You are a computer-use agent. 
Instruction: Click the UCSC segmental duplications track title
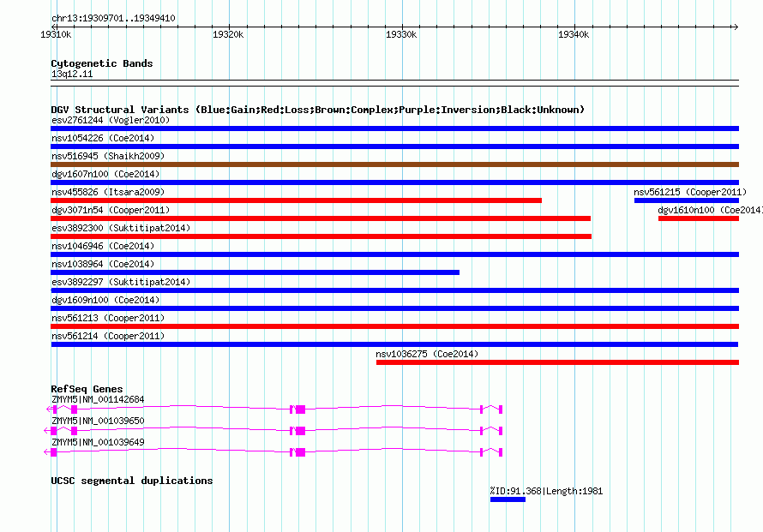click(x=132, y=481)
